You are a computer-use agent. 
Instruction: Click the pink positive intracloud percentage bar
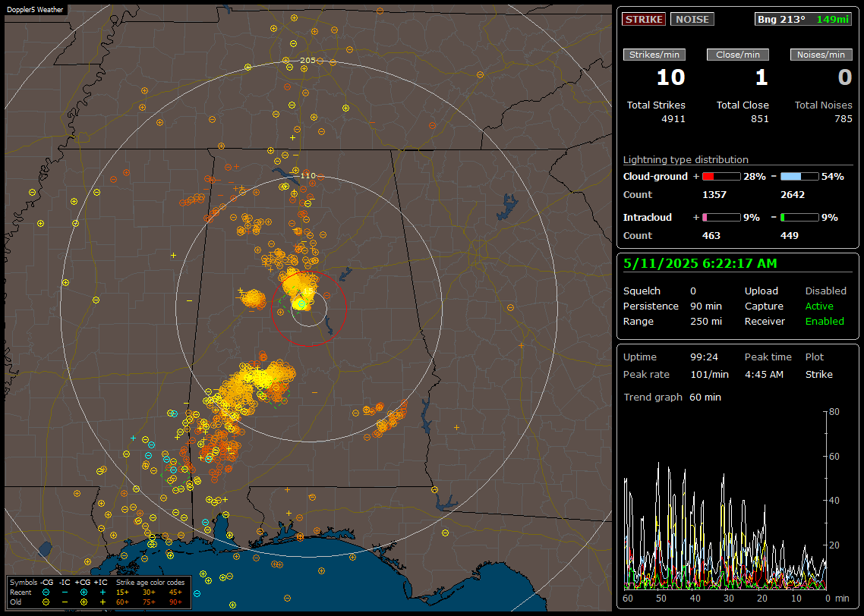click(x=721, y=218)
